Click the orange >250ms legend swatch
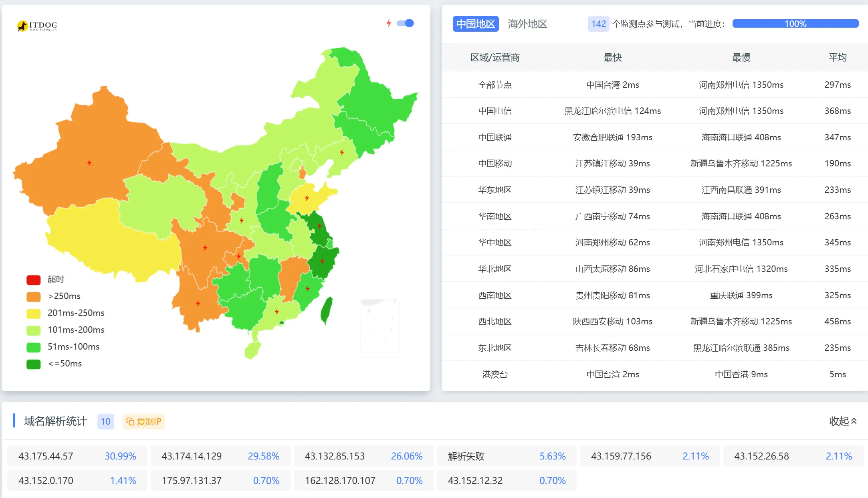The height and width of the screenshot is (498, 868). pos(34,297)
